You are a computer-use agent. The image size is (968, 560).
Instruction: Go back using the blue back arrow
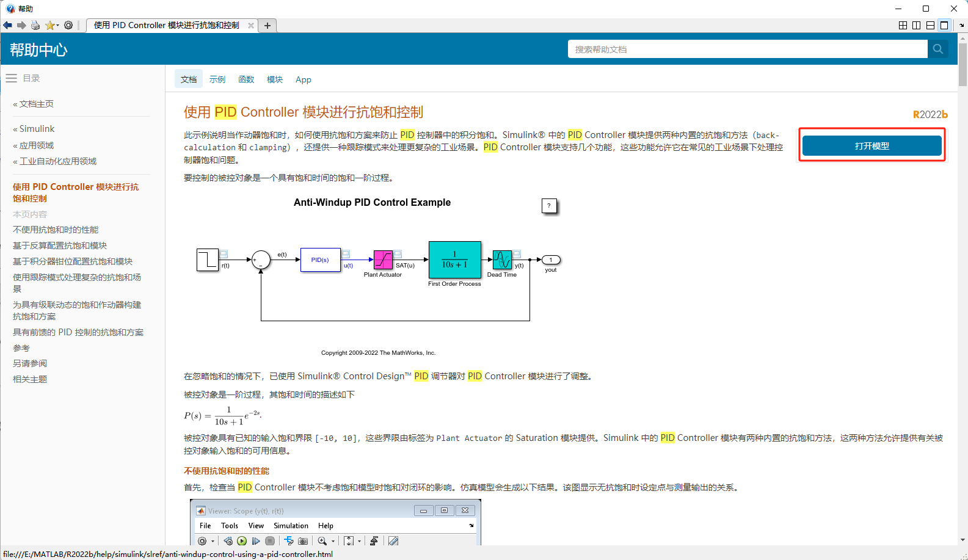[7, 25]
